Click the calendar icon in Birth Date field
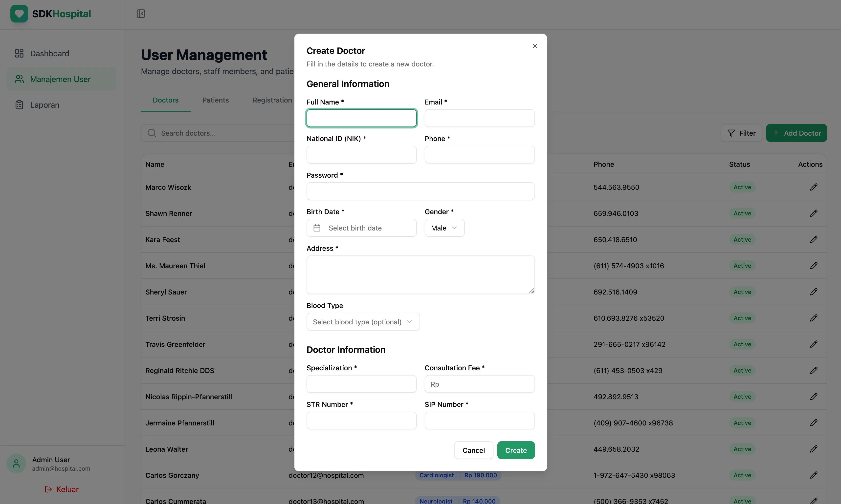Screen dimensions: 841x504 [x=317, y=228]
